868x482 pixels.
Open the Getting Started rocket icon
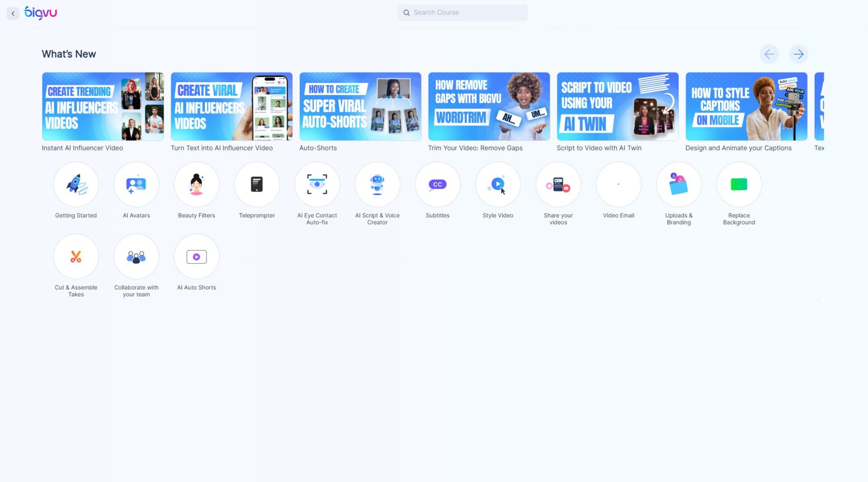[76, 184]
